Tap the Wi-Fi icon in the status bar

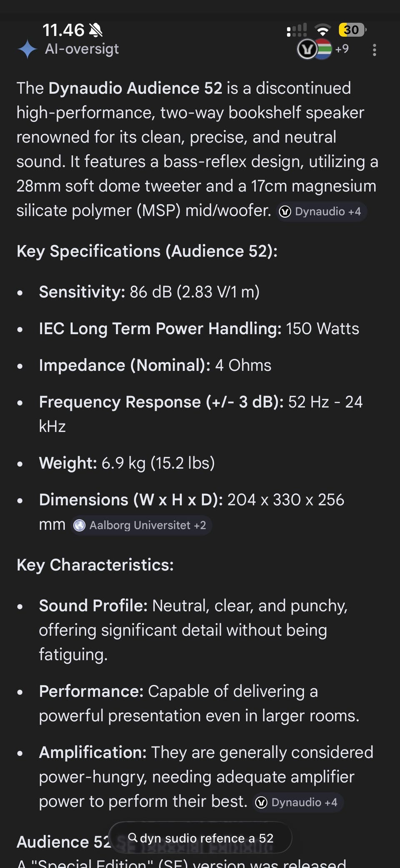click(322, 30)
